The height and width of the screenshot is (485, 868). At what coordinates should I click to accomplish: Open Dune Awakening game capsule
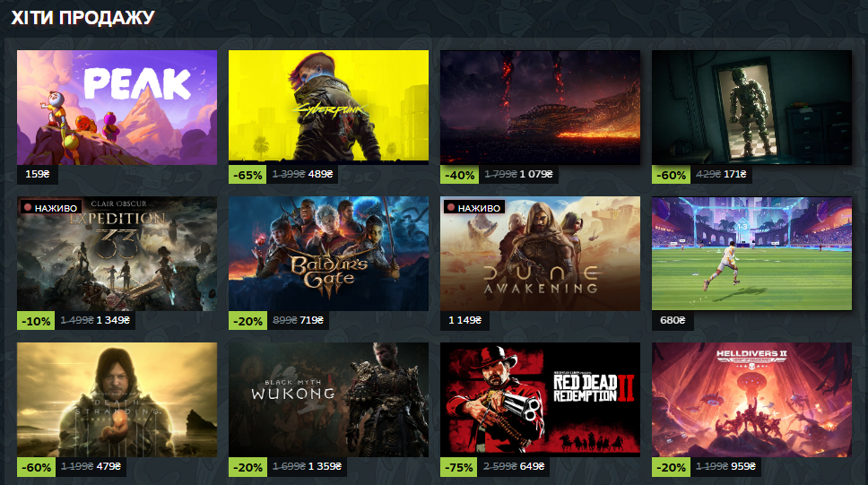tap(541, 254)
